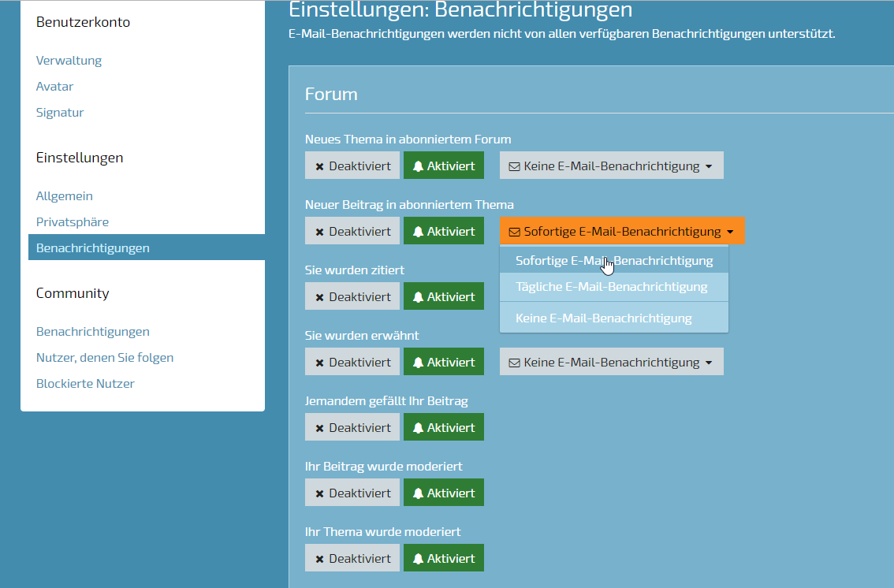
Task: Click envelope icon in 'Sie wurden erwähnt' email dropdown
Action: (514, 363)
